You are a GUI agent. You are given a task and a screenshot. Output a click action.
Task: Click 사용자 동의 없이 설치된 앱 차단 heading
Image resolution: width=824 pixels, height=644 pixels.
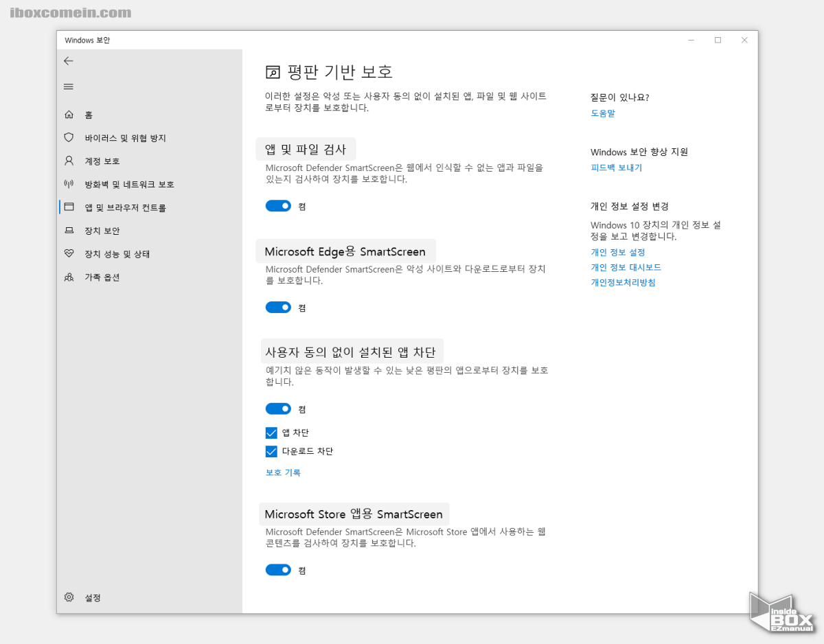point(351,353)
